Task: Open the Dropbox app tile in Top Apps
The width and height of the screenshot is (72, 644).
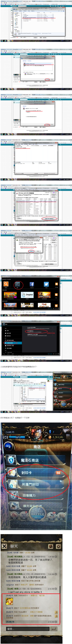Action: [27, 295]
